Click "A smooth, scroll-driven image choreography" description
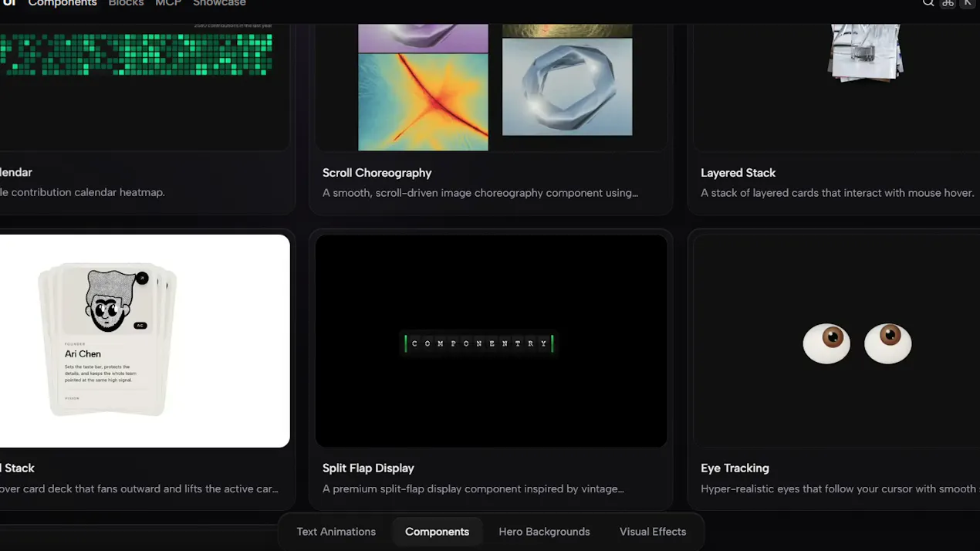 (480, 193)
